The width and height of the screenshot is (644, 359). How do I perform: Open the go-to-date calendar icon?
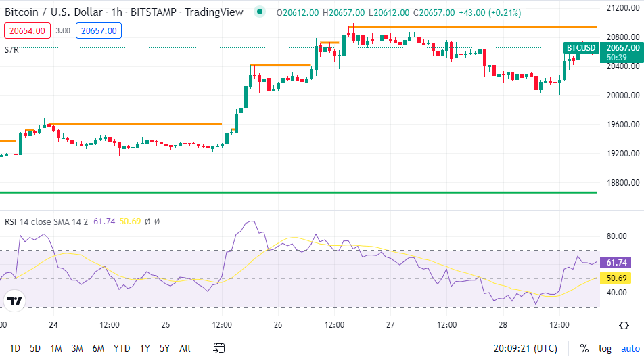219,348
